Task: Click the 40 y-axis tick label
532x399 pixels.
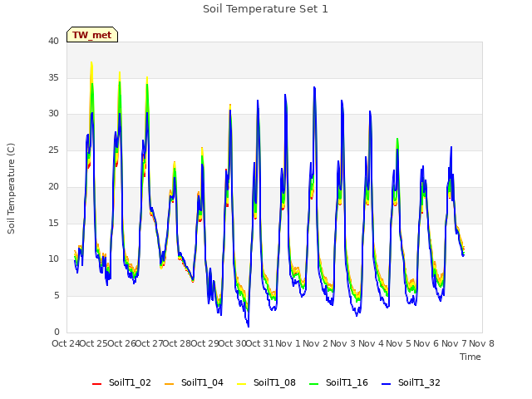Action: [x=53, y=42]
